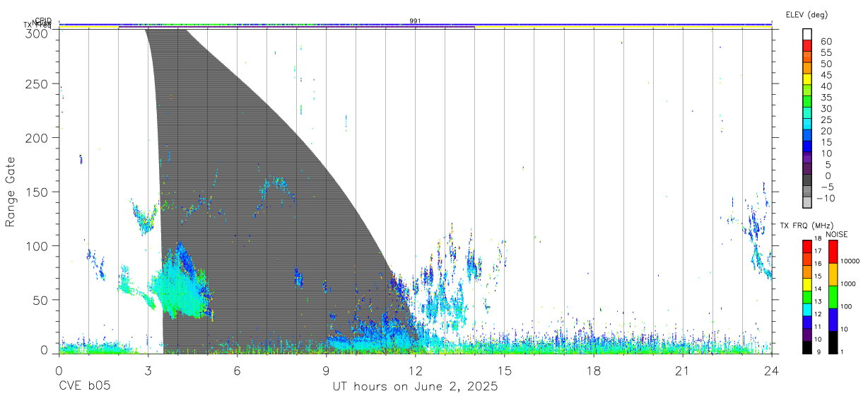Image resolution: width=868 pixels, height=401 pixels.
Task: Click the '300' range gate tick label
Action: [x=37, y=33]
